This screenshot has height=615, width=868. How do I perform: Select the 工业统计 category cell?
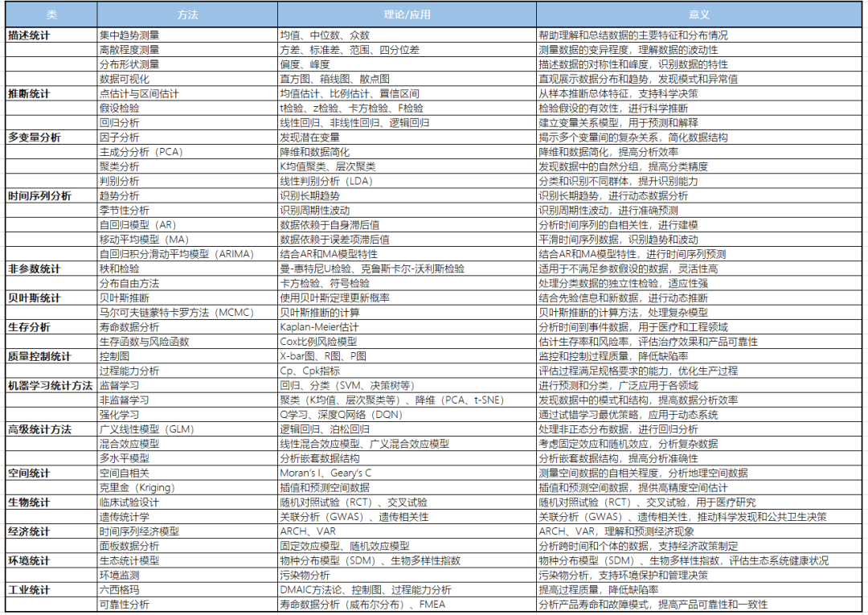(x=51, y=590)
